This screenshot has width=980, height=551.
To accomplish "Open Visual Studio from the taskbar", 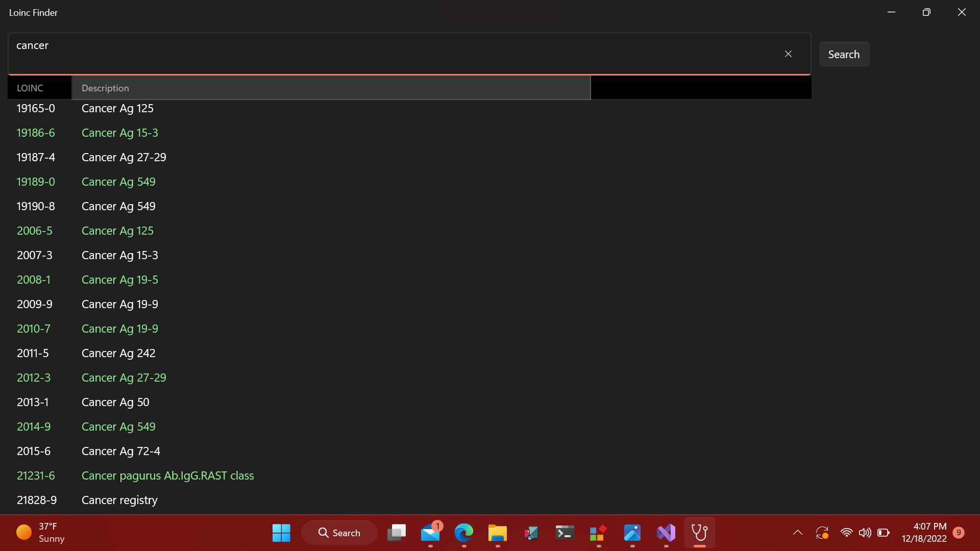I will [x=666, y=533].
